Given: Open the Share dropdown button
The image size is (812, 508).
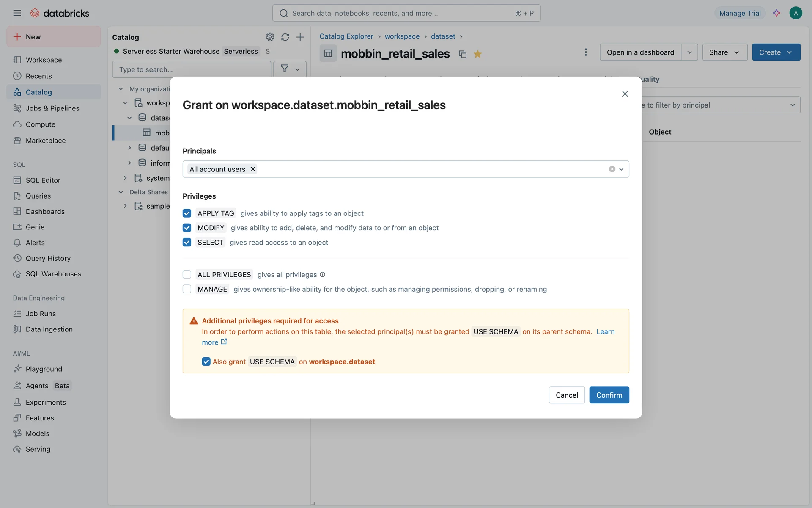Looking at the screenshot, I should coord(724,52).
